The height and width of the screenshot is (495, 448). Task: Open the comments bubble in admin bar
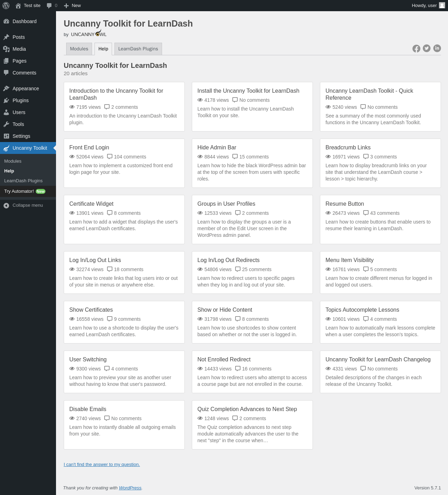(49, 6)
